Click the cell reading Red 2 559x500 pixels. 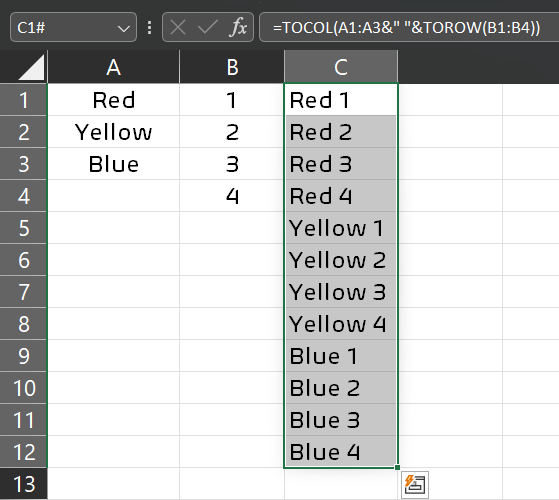pyautogui.click(x=341, y=132)
